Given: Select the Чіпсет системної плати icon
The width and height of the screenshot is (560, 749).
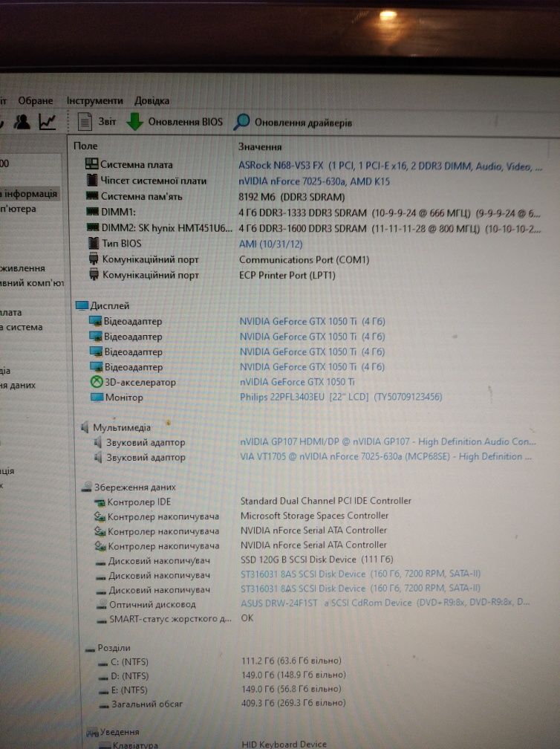Looking at the screenshot, I should [x=92, y=180].
